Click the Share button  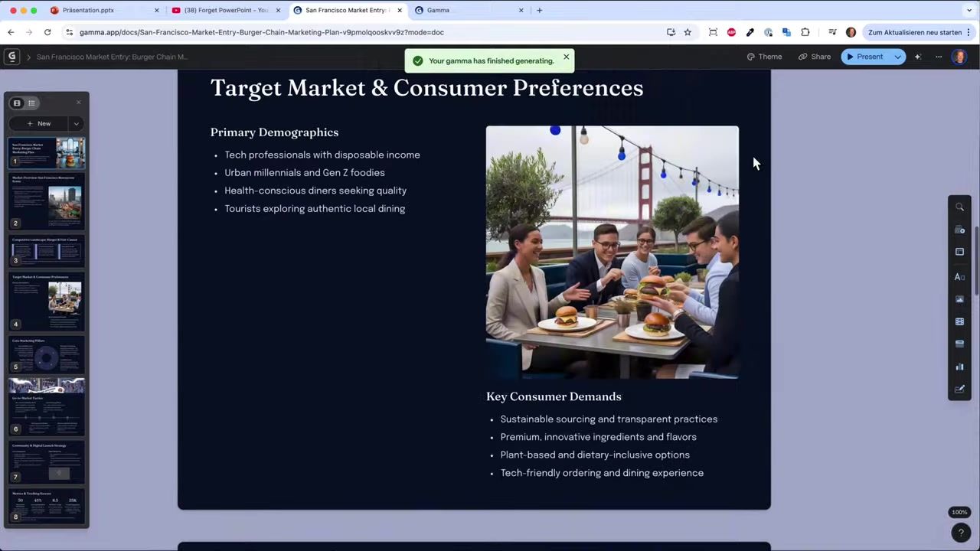(x=815, y=57)
